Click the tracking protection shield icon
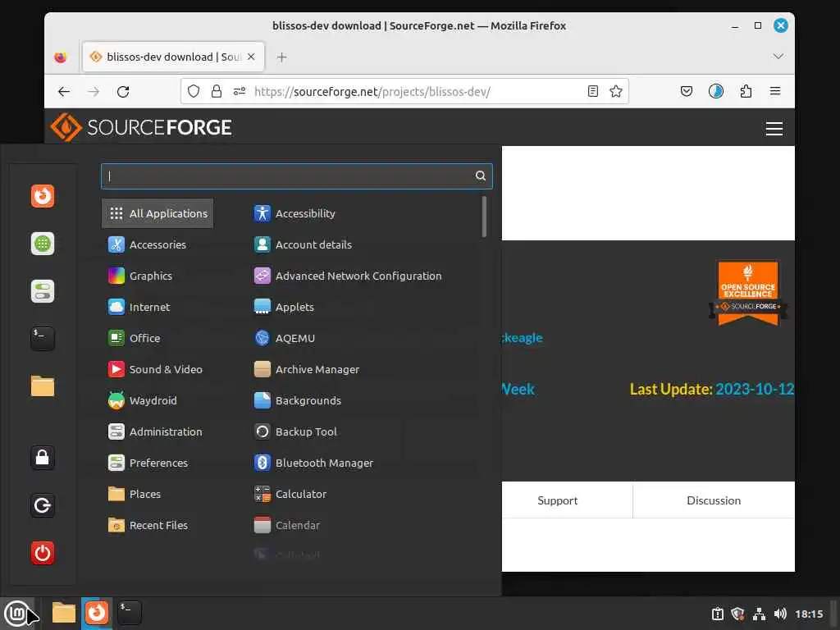Image resolution: width=840 pixels, height=630 pixels. pyautogui.click(x=194, y=92)
